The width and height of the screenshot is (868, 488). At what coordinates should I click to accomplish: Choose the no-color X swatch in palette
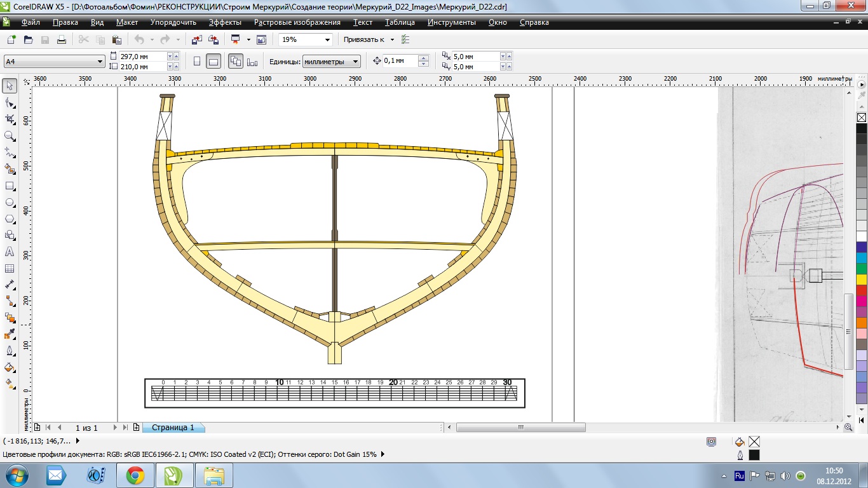(x=862, y=118)
